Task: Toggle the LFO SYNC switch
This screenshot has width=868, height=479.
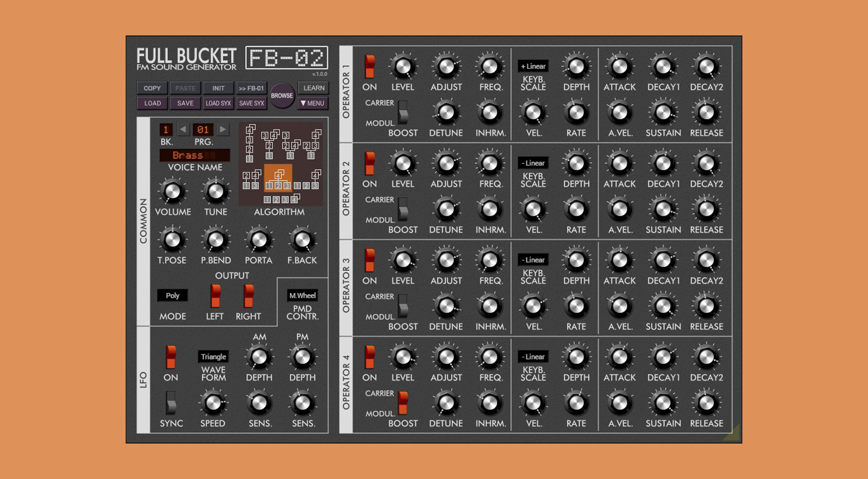Action: [171, 403]
